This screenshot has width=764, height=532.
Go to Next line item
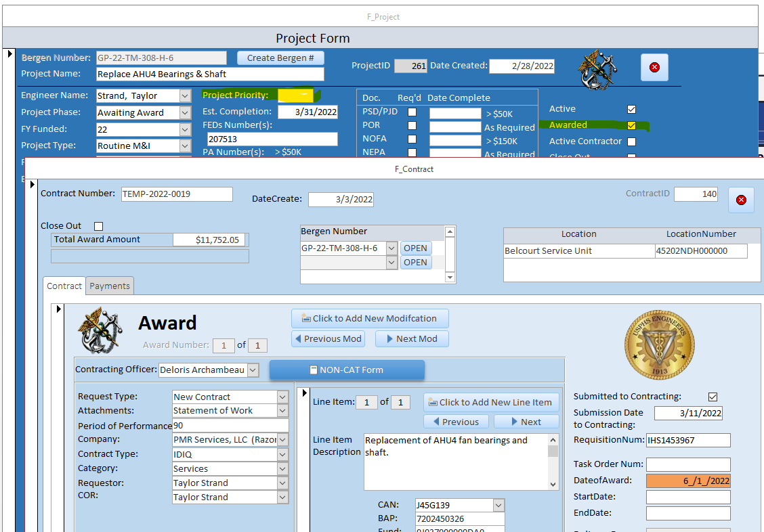[x=526, y=422]
